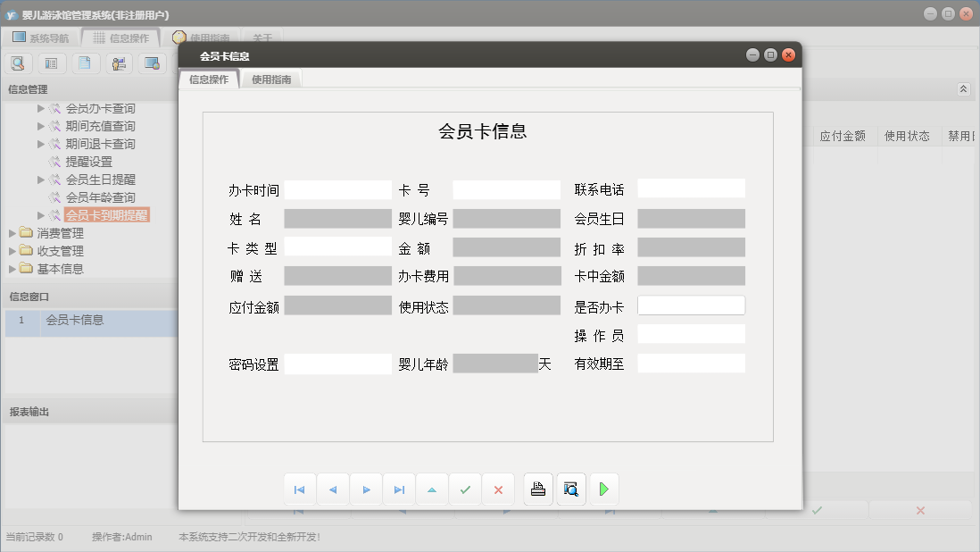
Task: Jump to the first record in the dialog
Action: [299, 489]
